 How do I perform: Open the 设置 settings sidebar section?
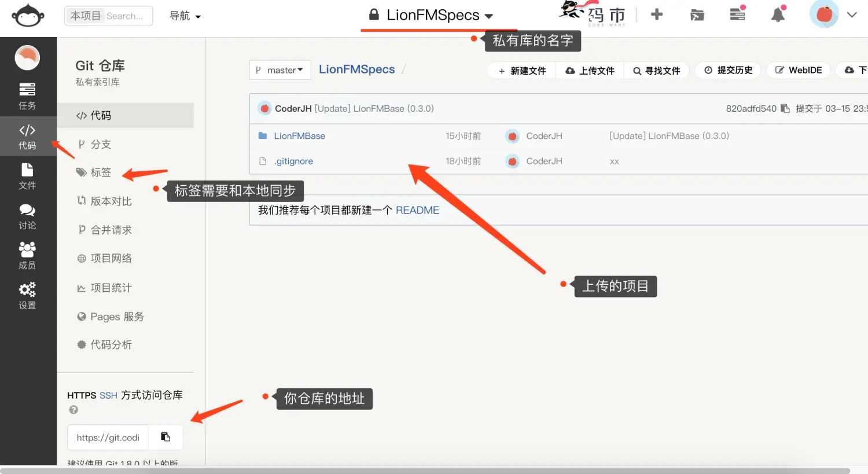tap(27, 296)
